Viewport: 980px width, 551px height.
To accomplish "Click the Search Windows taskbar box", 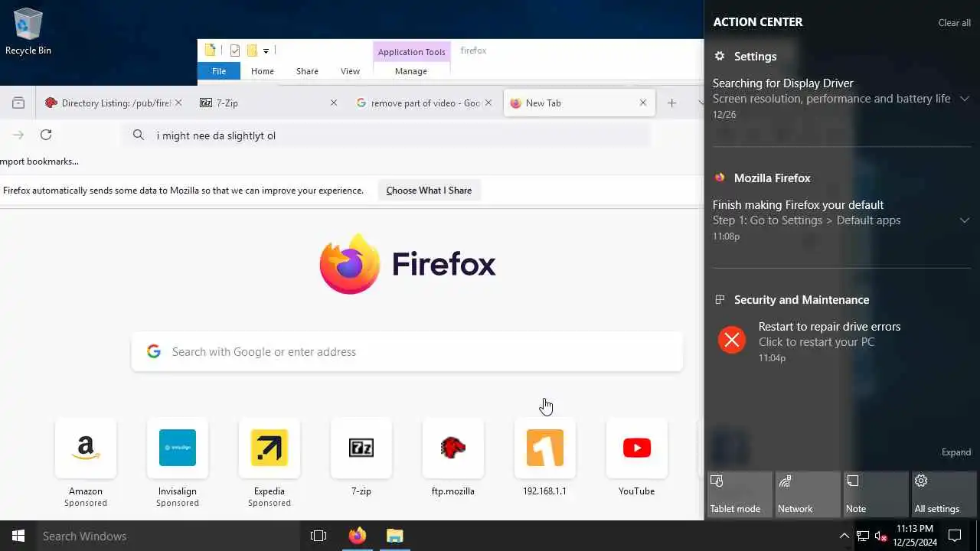I will 169,536.
